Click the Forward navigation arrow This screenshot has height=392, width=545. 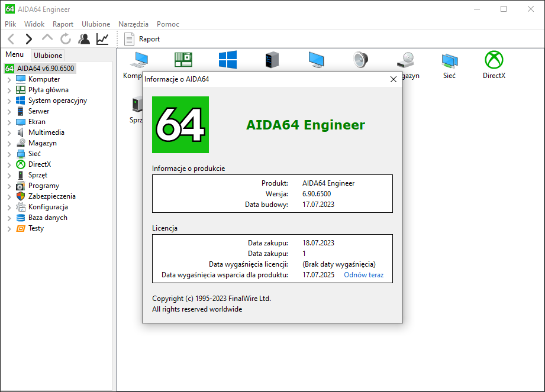29,39
